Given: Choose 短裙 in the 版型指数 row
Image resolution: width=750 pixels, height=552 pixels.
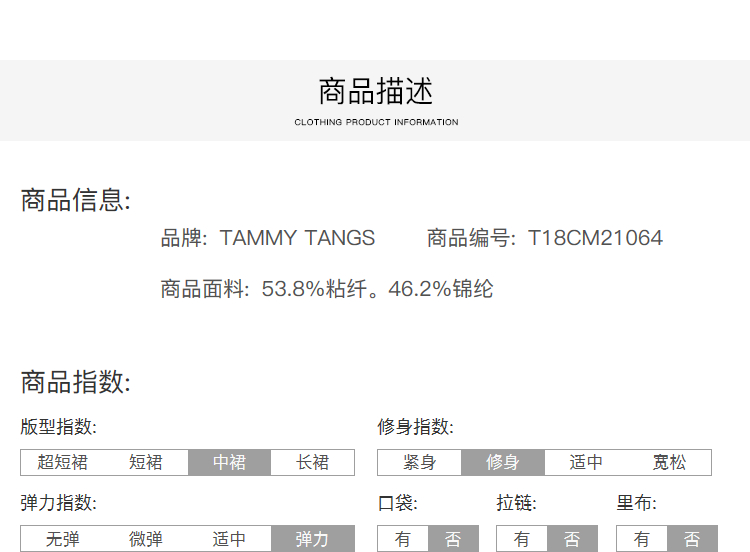Looking at the screenshot, I should pos(146,462).
